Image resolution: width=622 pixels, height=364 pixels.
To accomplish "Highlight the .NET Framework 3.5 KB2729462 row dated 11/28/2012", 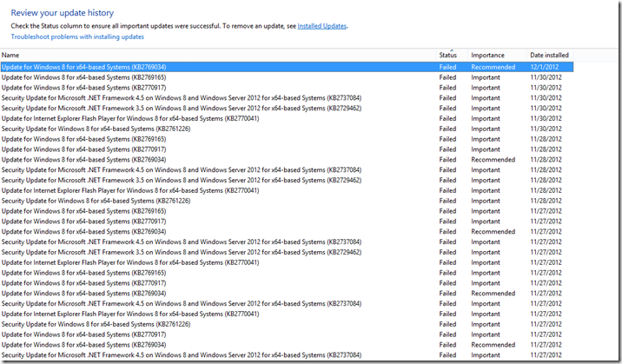I will pyautogui.click(x=287, y=181).
